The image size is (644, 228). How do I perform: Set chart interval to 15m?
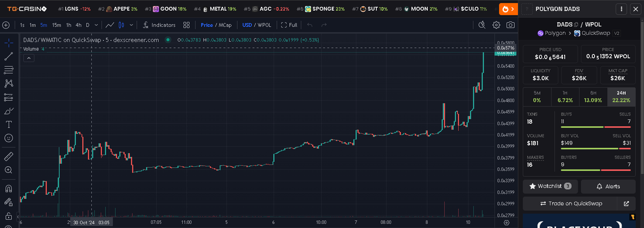56,25
